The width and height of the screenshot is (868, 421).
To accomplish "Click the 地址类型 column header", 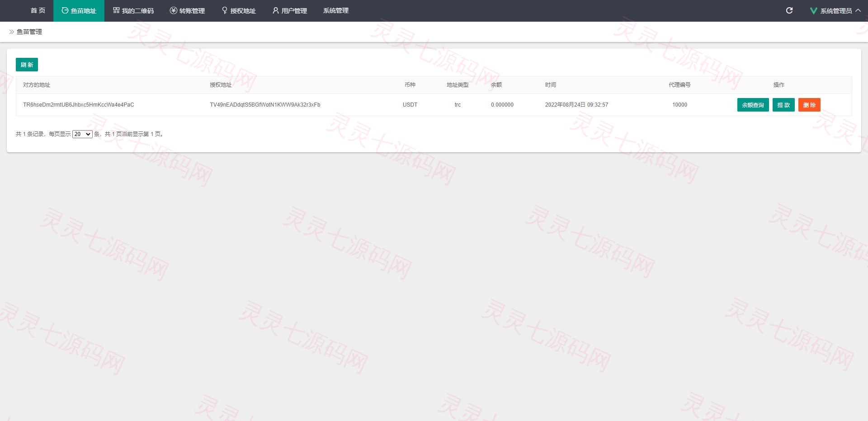I will (458, 85).
